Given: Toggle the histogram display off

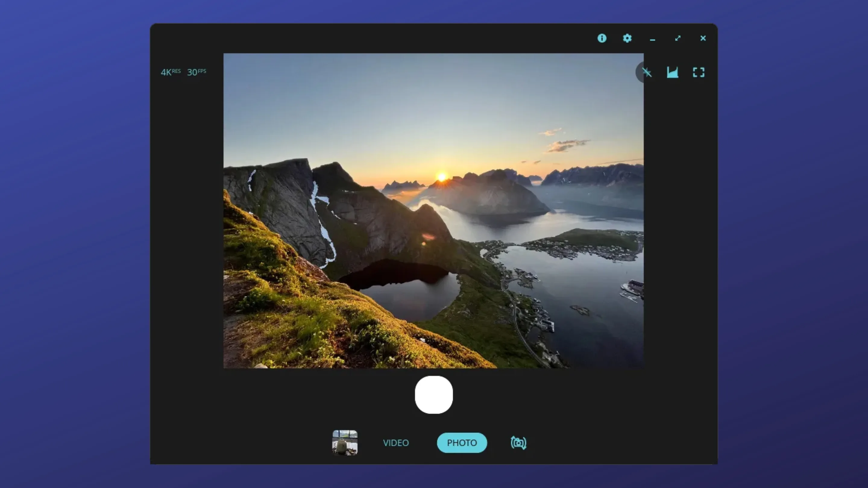Looking at the screenshot, I should [x=673, y=72].
